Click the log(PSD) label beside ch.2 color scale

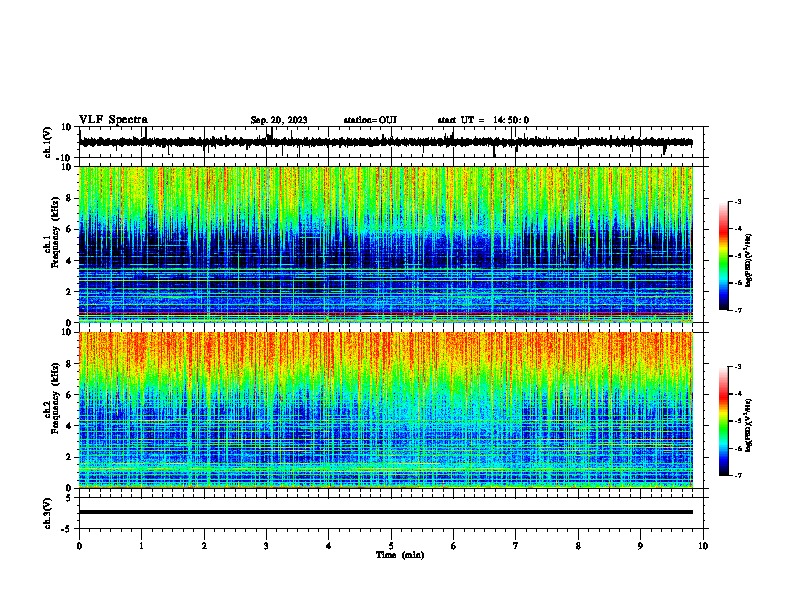point(749,425)
